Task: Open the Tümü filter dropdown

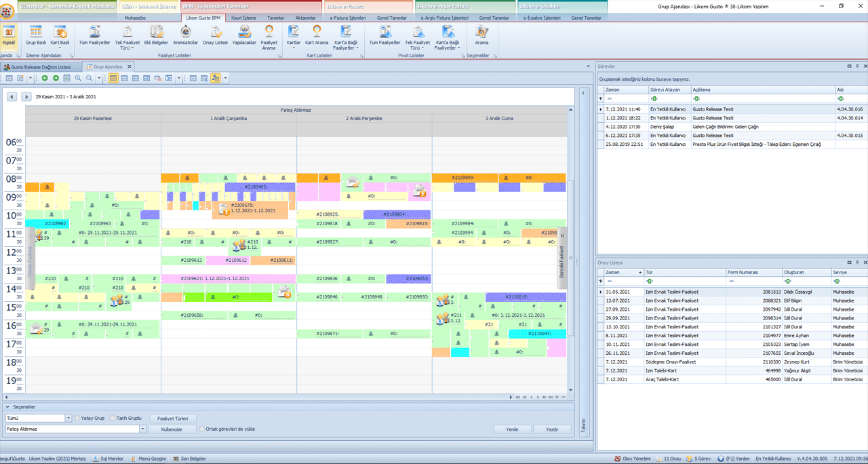Action: coord(68,419)
